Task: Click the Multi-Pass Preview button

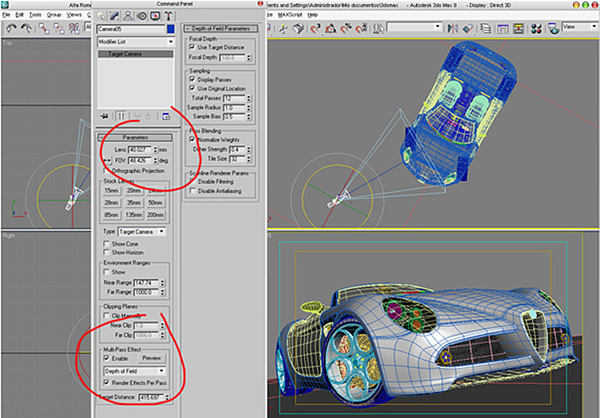Action: click(x=152, y=358)
